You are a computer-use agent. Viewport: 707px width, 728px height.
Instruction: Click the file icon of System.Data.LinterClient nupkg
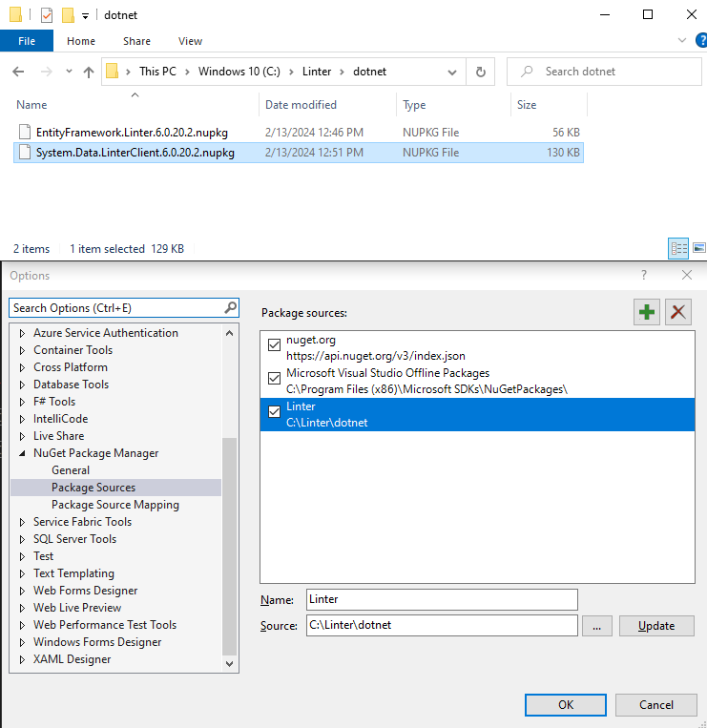[x=25, y=152]
